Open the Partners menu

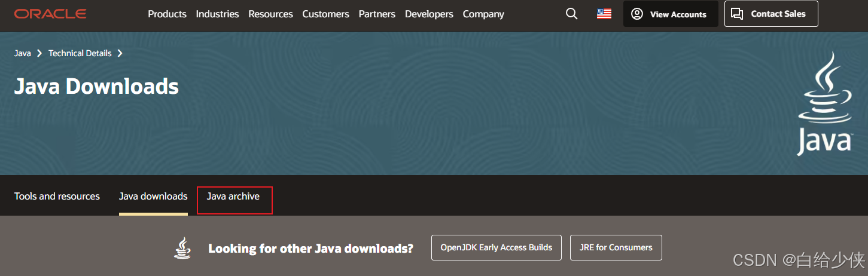377,14
